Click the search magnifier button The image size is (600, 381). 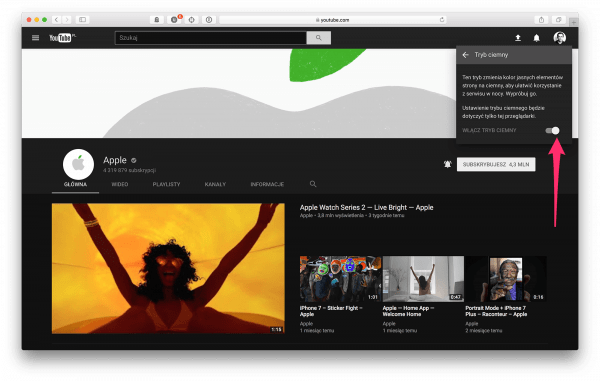[318, 38]
